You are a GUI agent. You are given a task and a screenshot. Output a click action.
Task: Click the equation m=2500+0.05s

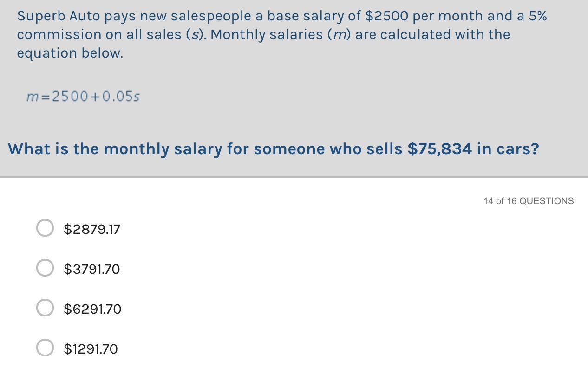[x=83, y=97]
